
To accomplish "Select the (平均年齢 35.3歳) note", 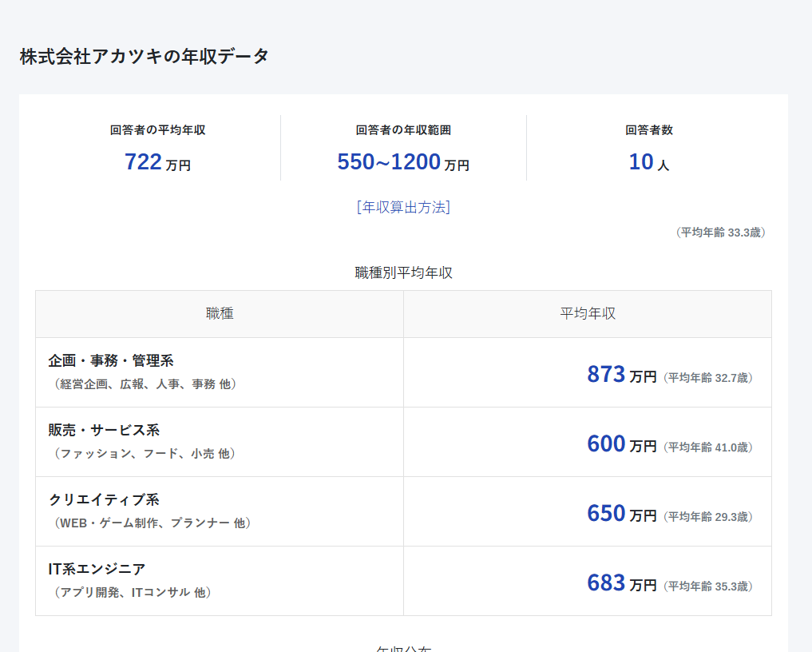I will click(708, 586).
